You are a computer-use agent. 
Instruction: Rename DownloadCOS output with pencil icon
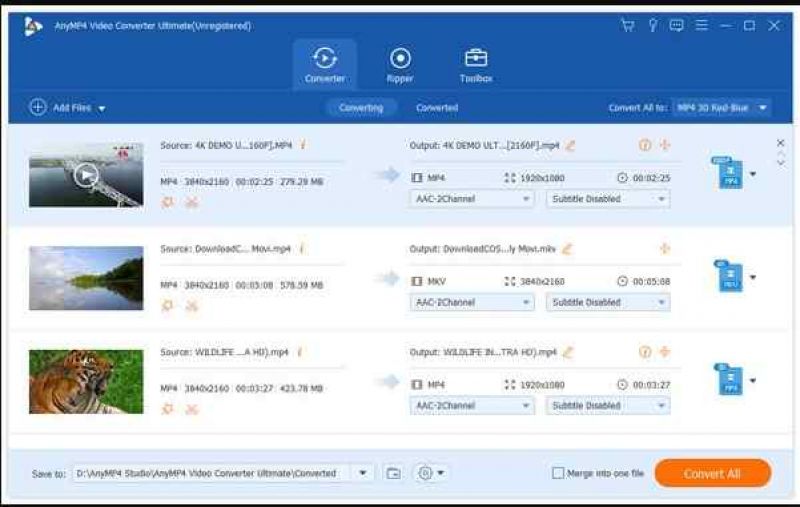[567, 249]
